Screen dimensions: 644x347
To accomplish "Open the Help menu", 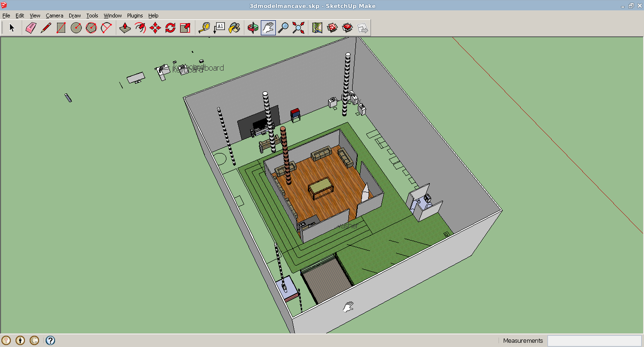I will tap(153, 16).
